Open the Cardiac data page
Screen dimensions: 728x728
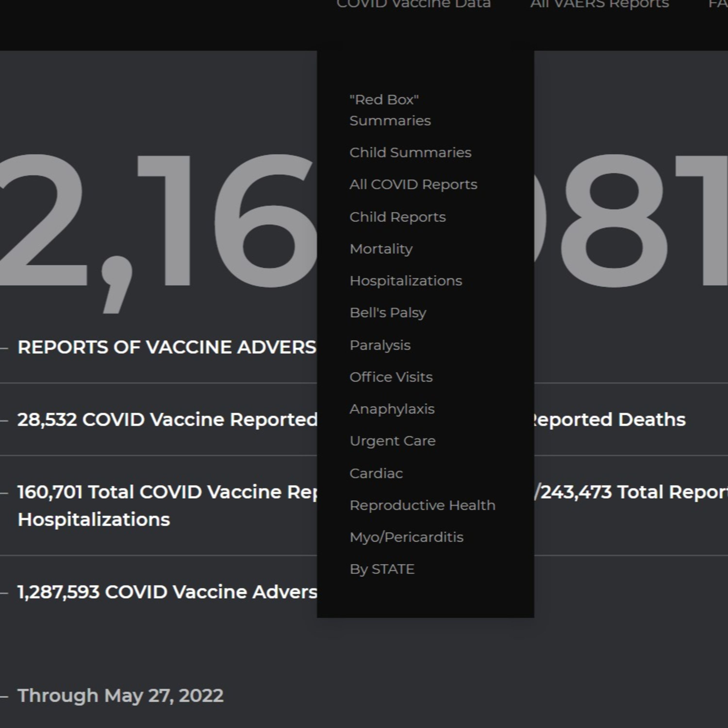point(376,473)
